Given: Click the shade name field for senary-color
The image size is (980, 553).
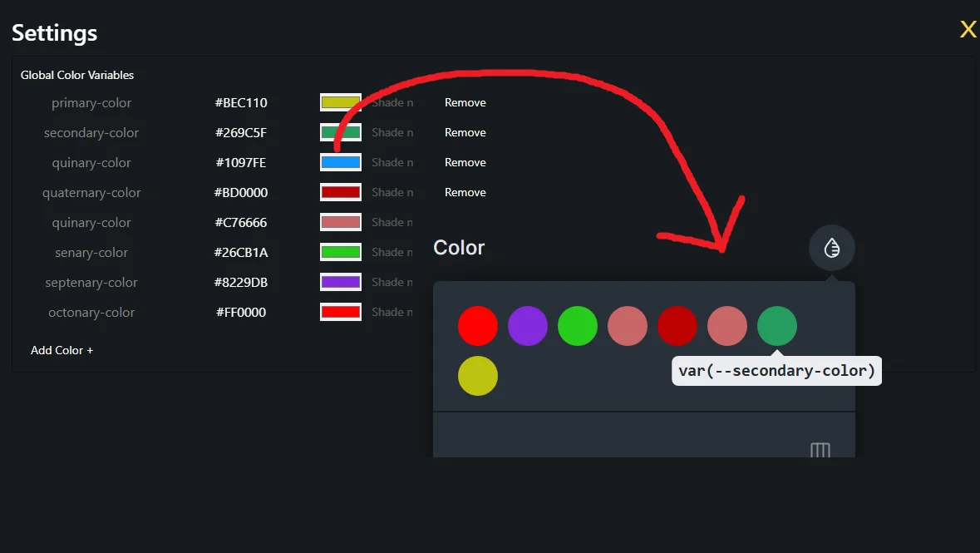Looking at the screenshot, I should pos(392,253).
